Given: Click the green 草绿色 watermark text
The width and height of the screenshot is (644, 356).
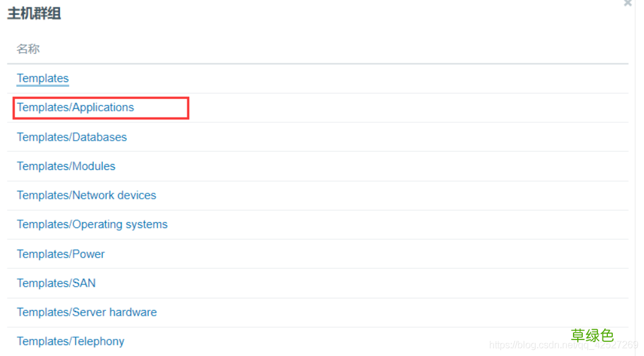Looking at the screenshot, I should tap(592, 335).
